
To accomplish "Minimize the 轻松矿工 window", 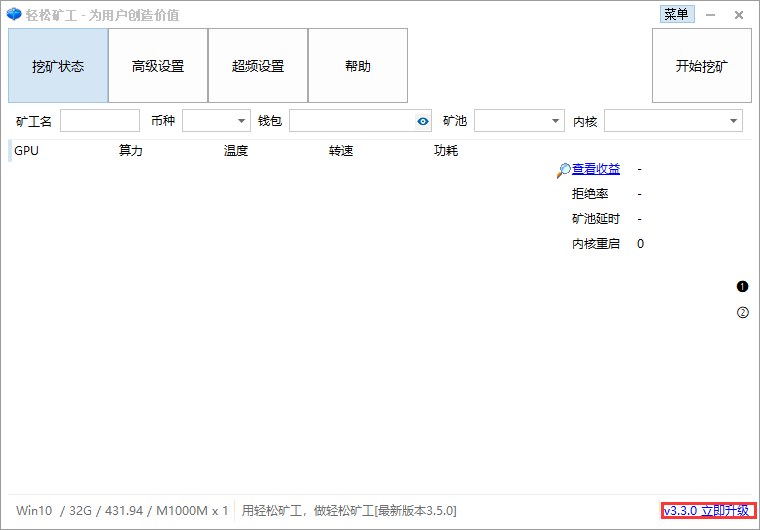I will tap(711, 15).
